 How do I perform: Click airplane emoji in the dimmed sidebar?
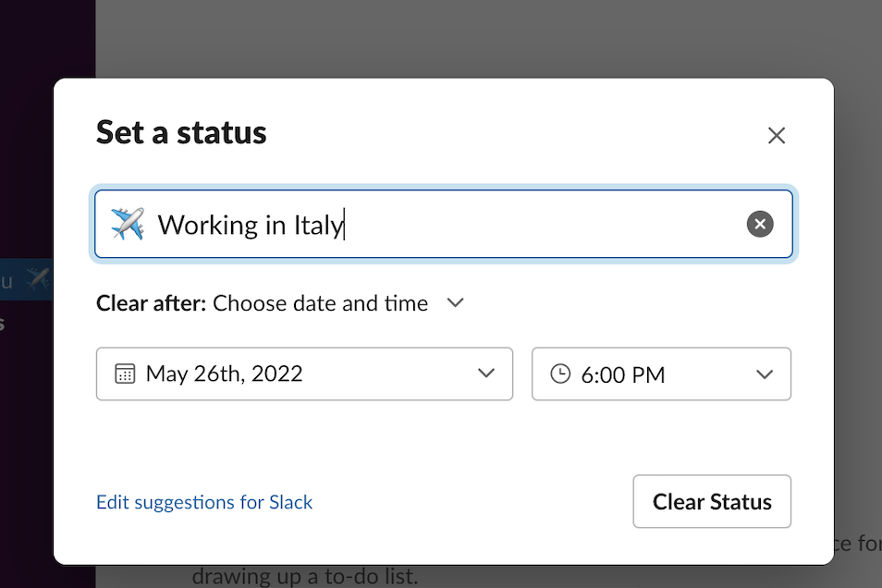(38, 279)
